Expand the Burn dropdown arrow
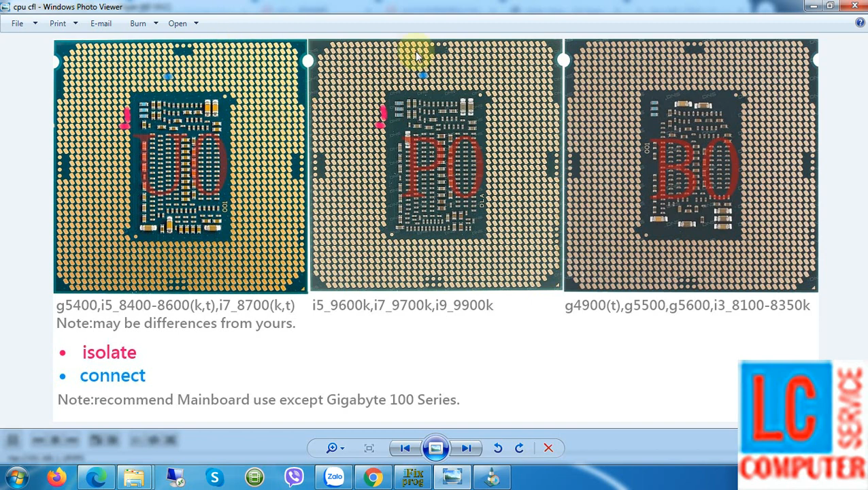Image resolution: width=868 pixels, height=490 pixels. (x=156, y=23)
